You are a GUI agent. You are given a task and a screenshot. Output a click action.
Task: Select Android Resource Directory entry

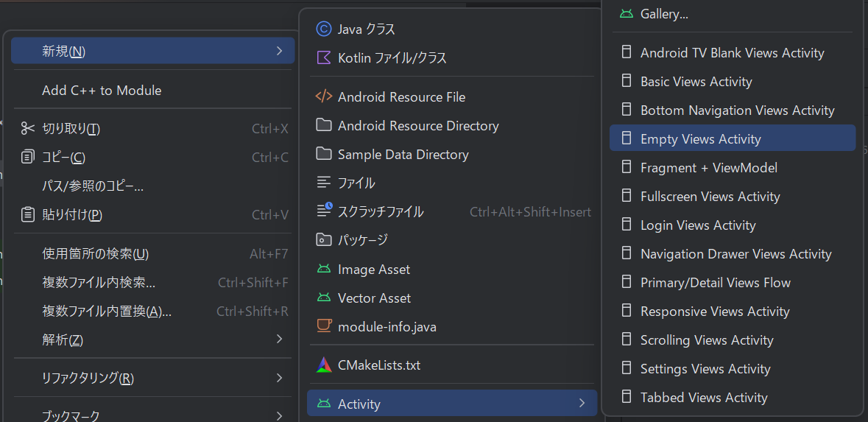418,126
